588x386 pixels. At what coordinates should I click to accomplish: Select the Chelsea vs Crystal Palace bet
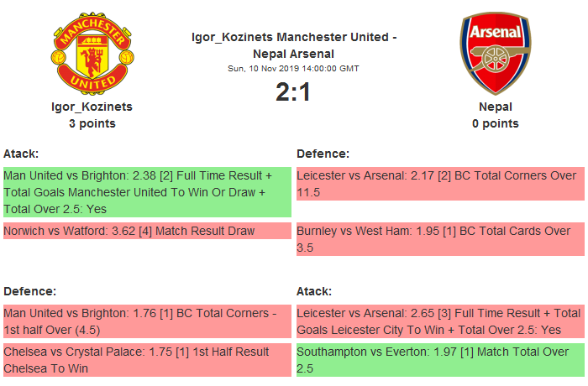coord(147,360)
